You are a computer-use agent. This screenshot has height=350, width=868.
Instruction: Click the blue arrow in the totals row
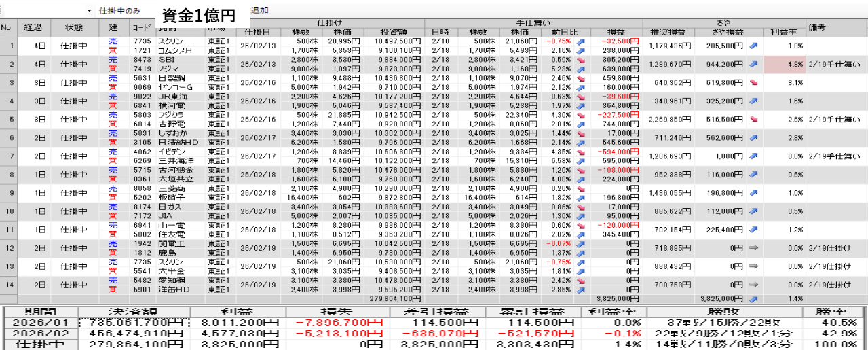point(755,298)
